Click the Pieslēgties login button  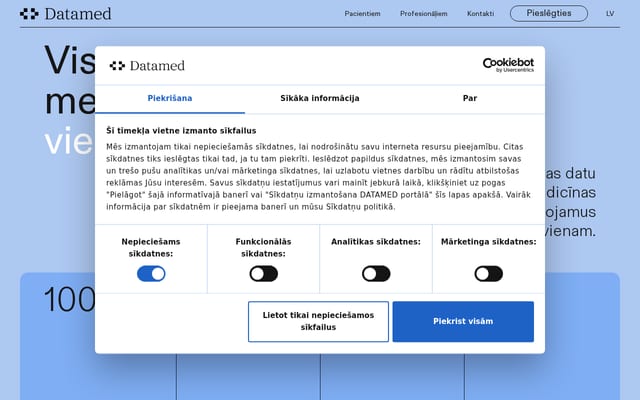pos(549,13)
